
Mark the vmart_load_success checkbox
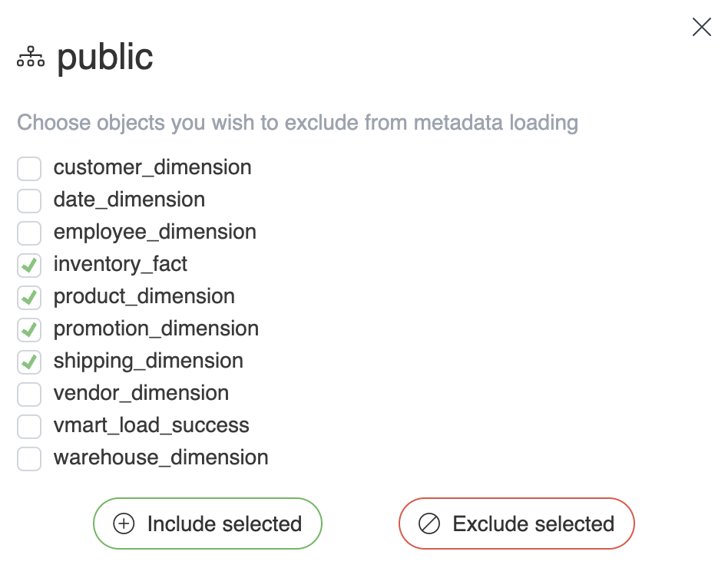pos(29,426)
